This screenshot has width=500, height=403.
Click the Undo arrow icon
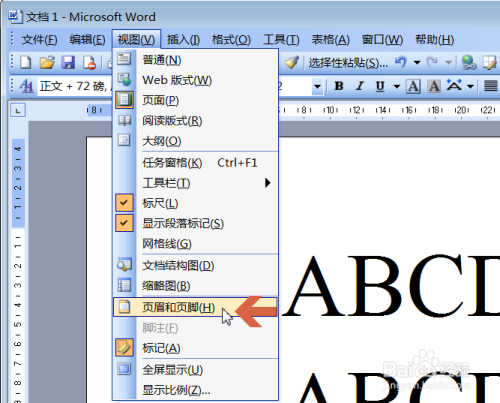coord(401,62)
